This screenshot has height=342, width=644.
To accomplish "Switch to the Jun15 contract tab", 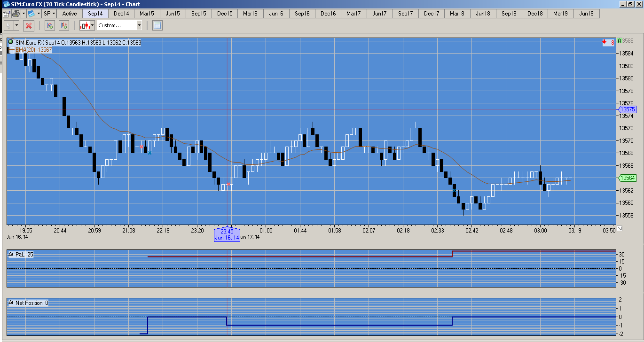I will point(173,14).
